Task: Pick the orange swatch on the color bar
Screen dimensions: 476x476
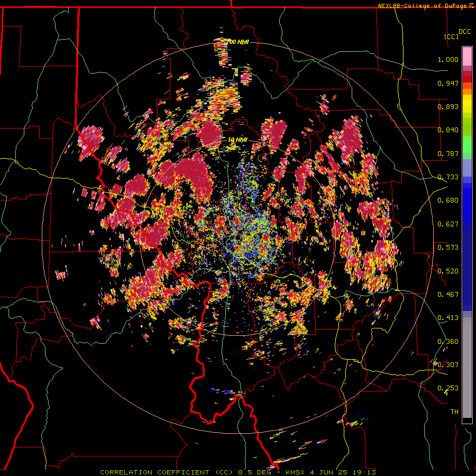Action: pos(467,91)
